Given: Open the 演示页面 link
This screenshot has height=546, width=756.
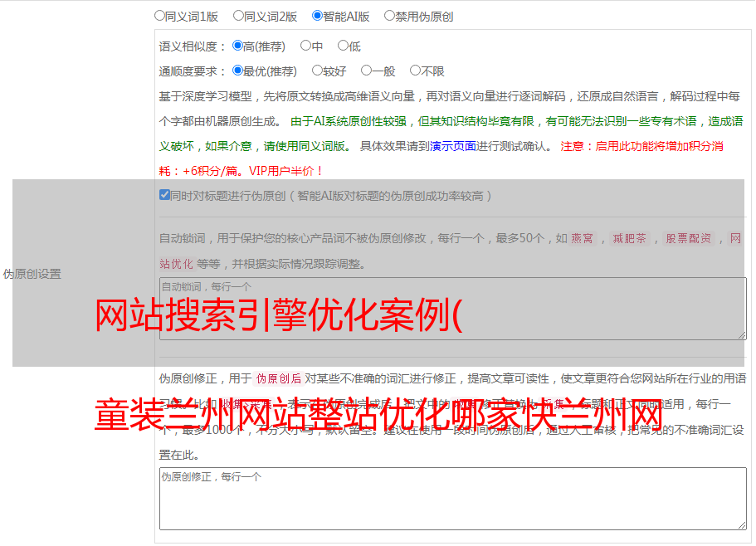Looking at the screenshot, I should coord(453,146).
